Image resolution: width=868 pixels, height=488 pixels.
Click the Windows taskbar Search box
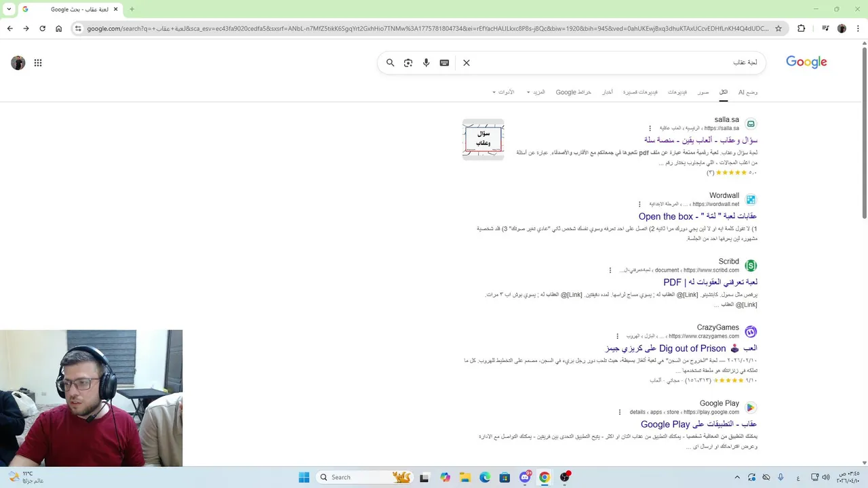364,477
